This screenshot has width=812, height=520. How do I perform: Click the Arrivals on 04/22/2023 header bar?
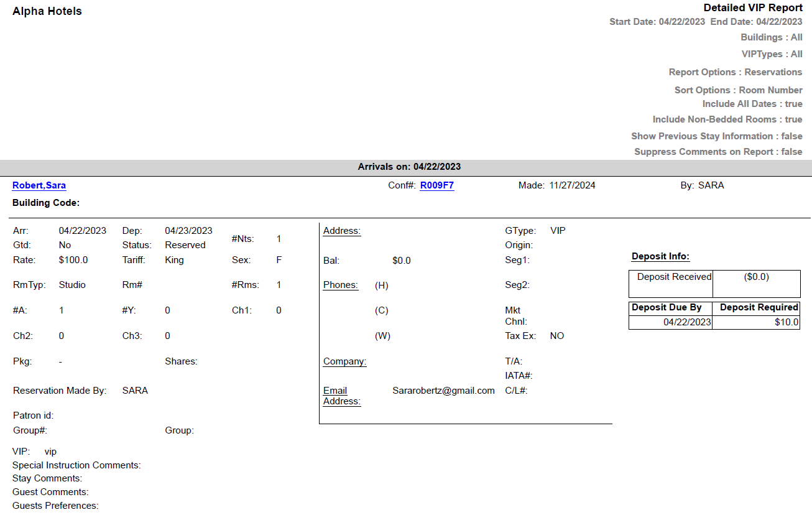[408, 166]
